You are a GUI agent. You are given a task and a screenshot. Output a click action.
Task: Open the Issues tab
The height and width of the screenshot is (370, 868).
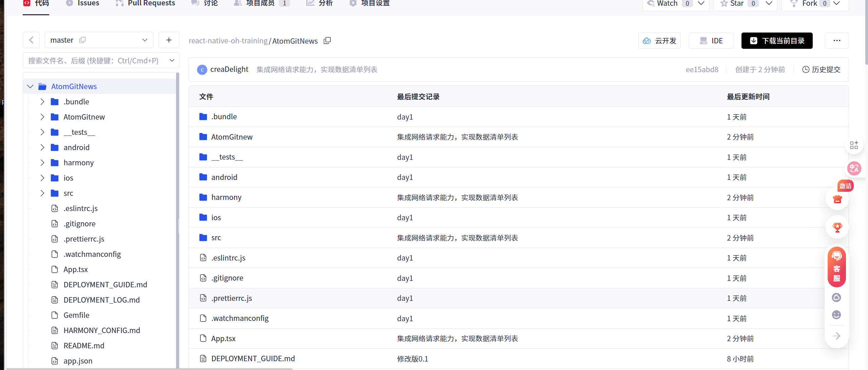coord(88,3)
